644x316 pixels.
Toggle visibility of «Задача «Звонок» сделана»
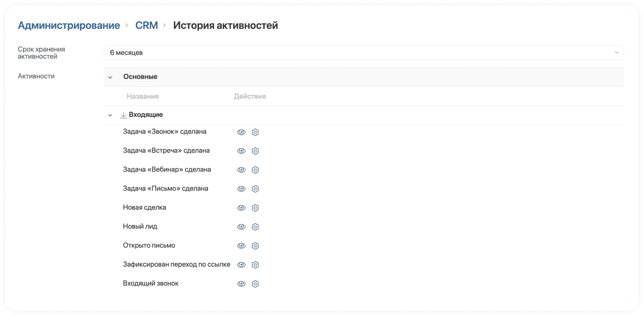241,132
